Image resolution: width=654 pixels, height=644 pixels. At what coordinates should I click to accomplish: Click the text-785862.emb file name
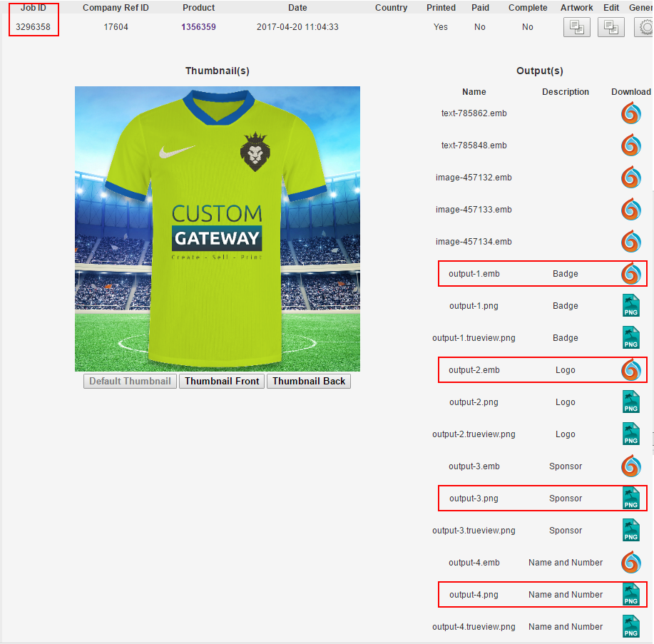[x=474, y=113]
